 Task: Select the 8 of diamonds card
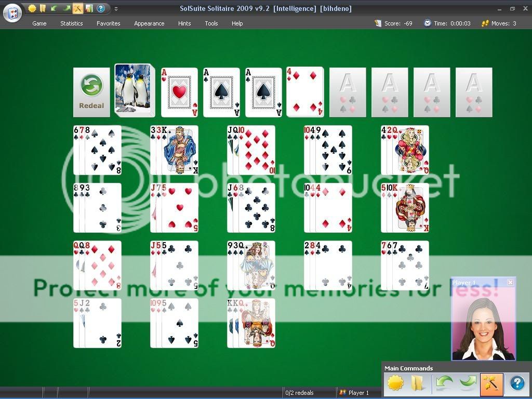[103, 265]
